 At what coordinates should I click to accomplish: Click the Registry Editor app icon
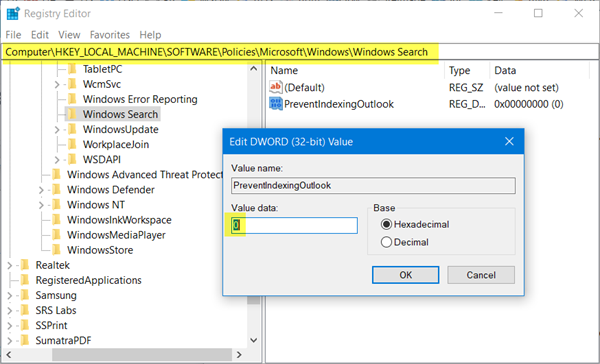pyautogui.click(x=13, y=13)
